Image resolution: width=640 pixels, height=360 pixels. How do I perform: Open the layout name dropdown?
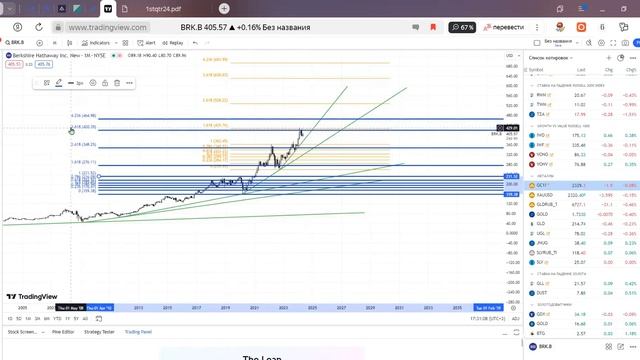click(x=561, y=42)
